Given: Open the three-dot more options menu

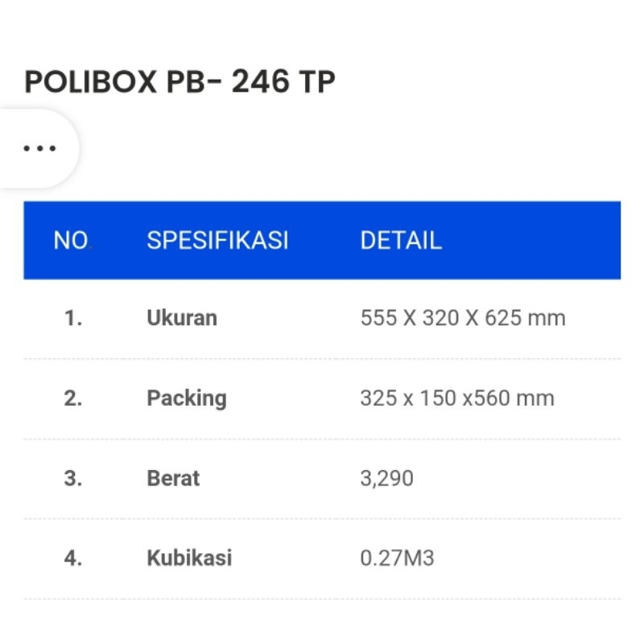Looking at the screenshot, I should pyautogui.click(x=39, y=148).
